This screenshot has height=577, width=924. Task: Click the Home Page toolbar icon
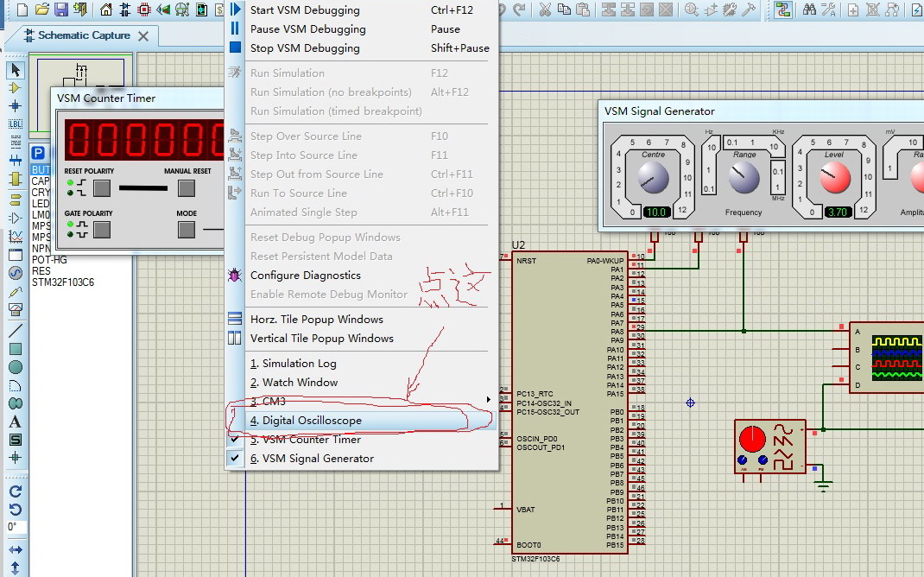pos(105,10)
